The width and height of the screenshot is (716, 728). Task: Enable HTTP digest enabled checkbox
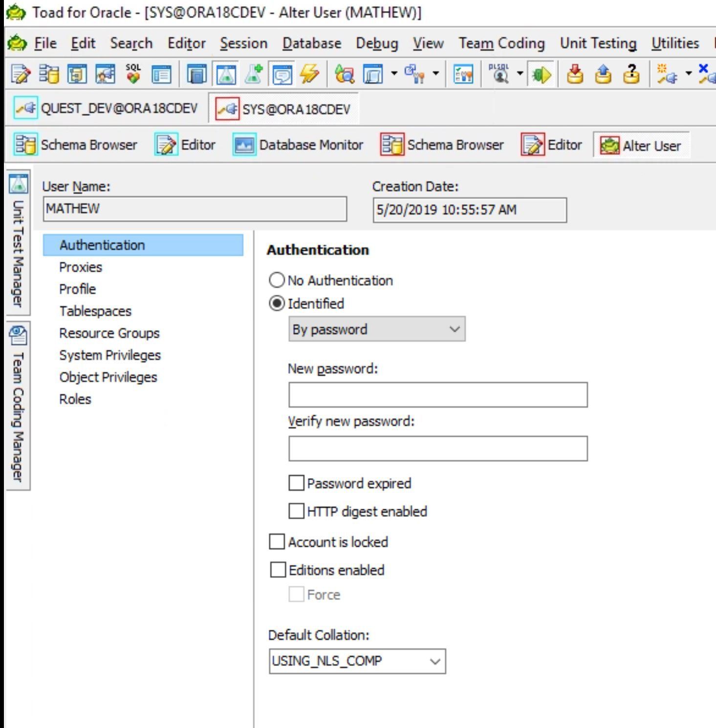296,511
